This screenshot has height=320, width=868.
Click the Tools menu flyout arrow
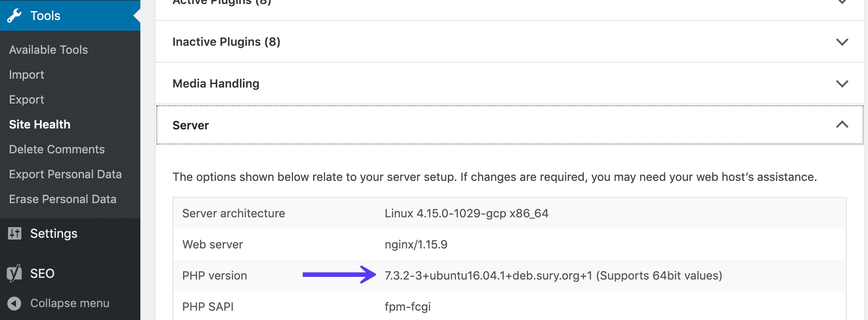coord(138,16)
